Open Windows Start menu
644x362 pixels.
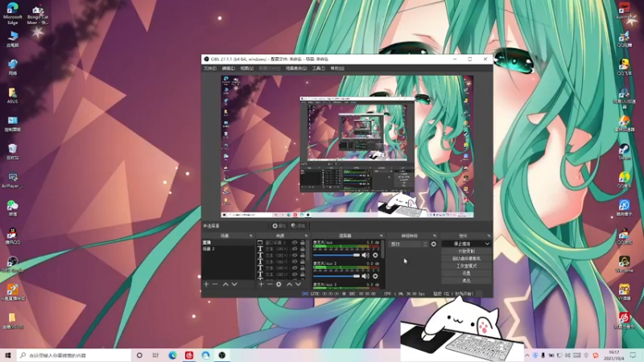pyautogui.click(x=8, y=355)
